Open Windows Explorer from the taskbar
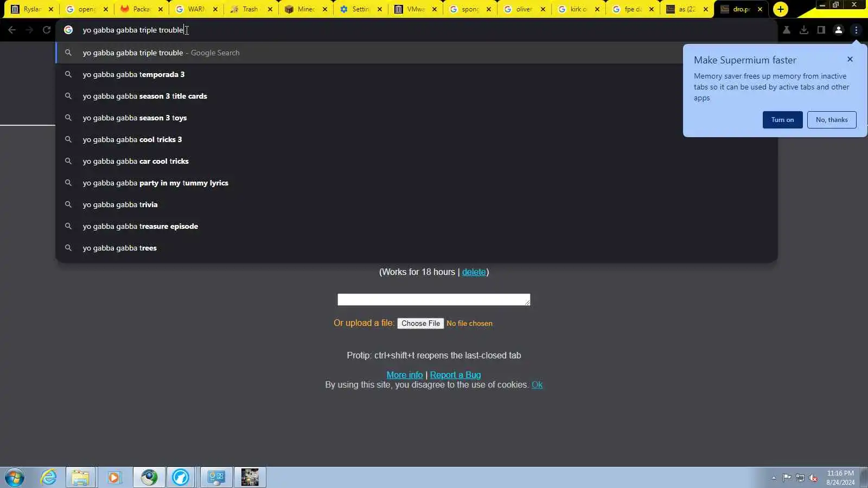Screen dimensions: 868x488 pos(80,478)
